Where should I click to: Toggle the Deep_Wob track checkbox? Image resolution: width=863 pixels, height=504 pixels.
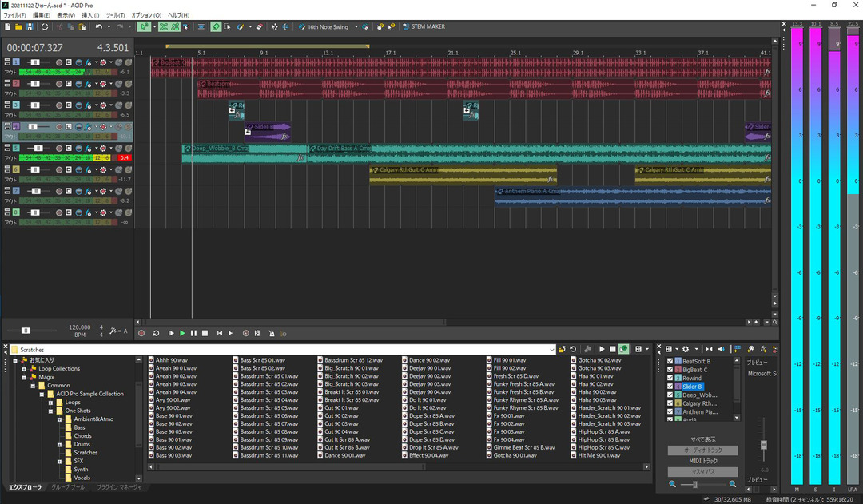tap(670, 395)
